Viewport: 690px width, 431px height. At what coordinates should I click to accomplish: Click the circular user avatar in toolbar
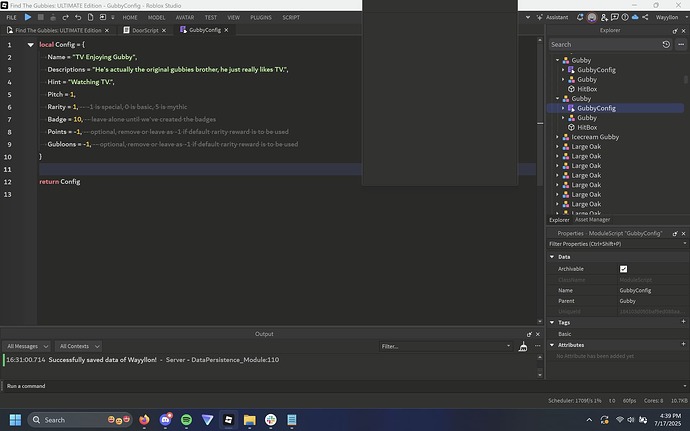click(592, 17)
